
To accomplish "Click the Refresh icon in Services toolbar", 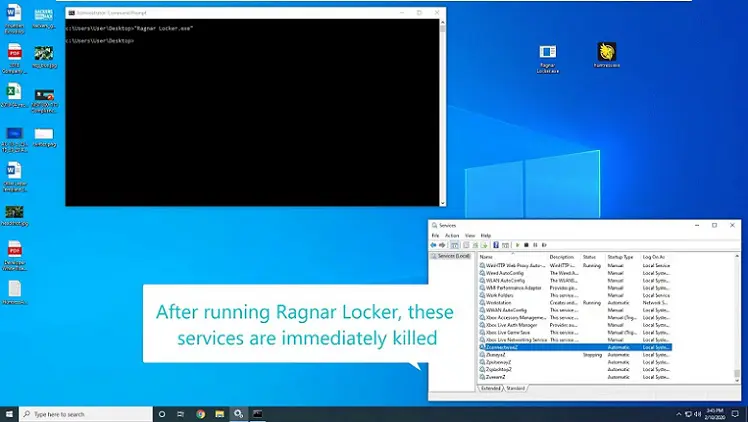I will coord(475,245).
